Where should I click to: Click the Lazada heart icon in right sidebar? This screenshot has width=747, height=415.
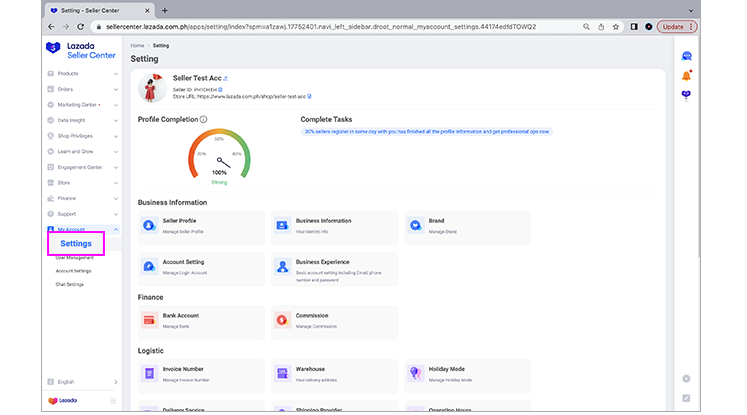[686, 94]
